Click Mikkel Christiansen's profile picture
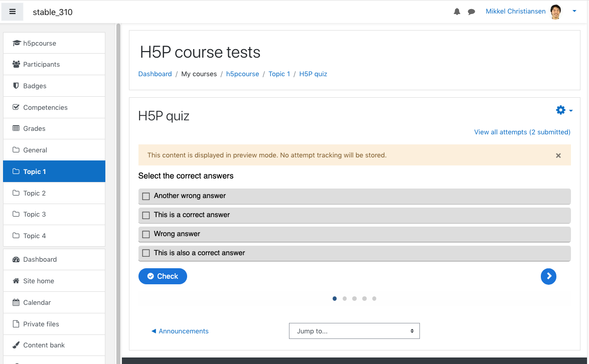Screen dimensions: 589x364 point(555,12)
